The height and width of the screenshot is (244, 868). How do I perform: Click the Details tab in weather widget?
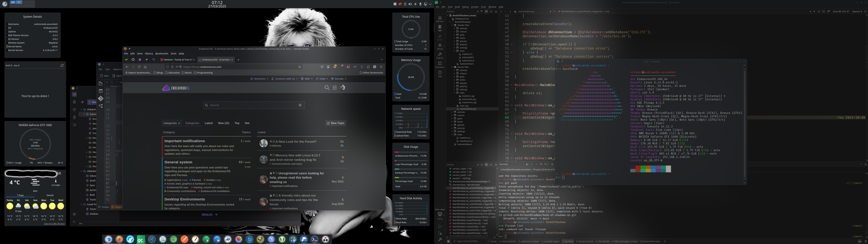[x=50, y=195]
